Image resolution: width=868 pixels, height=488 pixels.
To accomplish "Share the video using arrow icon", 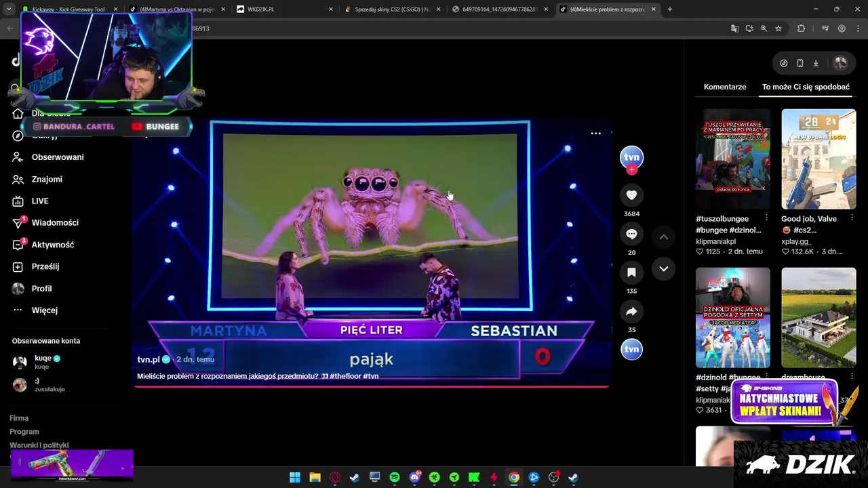I will [x=631, y=311].
